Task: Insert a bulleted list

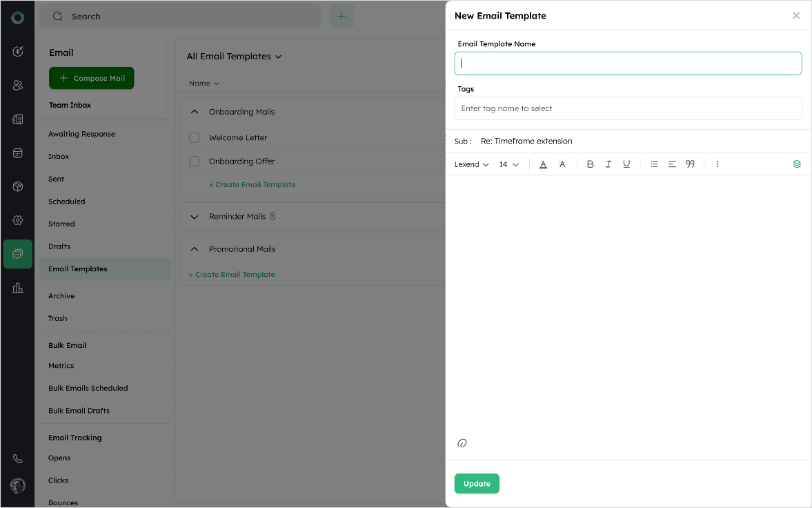Action: coord(654,164)
